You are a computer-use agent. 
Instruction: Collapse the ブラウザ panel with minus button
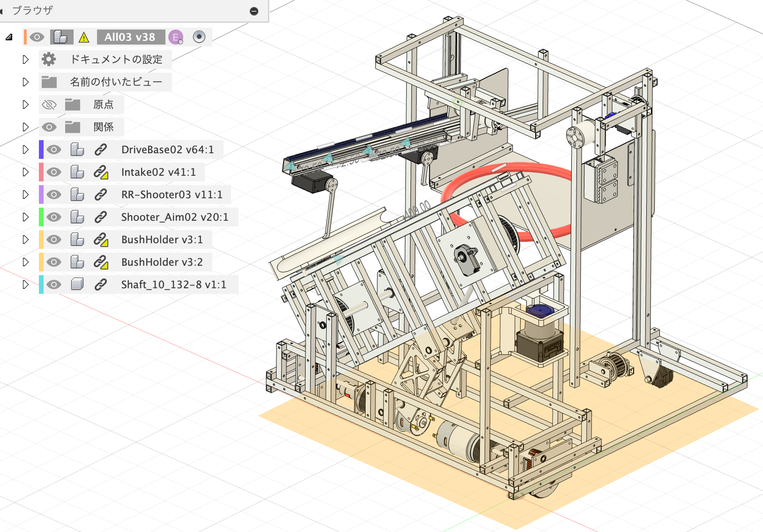pos(254,11)
